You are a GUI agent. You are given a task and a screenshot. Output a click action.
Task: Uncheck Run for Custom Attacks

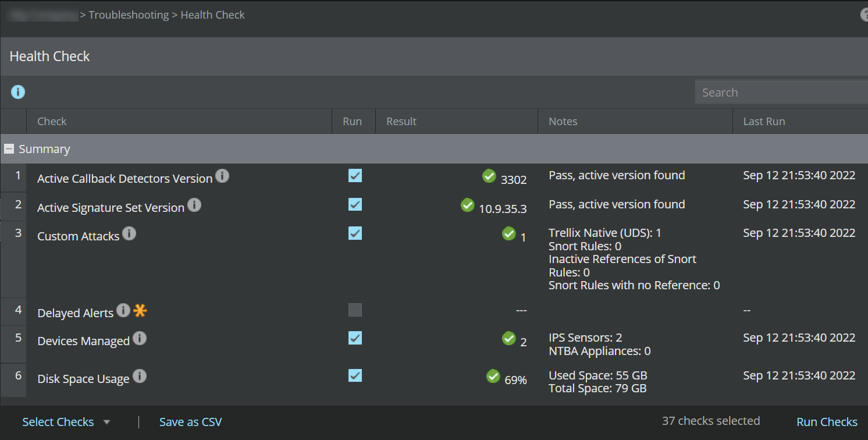pyautogui.click(x=355, y=233)
